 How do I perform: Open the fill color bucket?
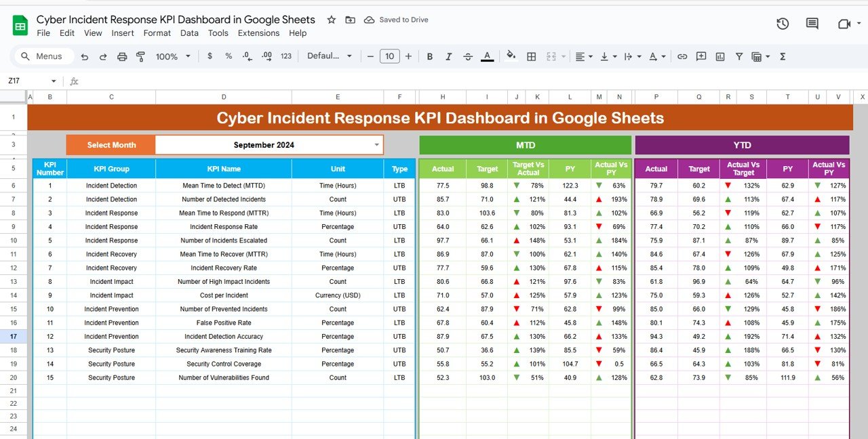[511, 56]
